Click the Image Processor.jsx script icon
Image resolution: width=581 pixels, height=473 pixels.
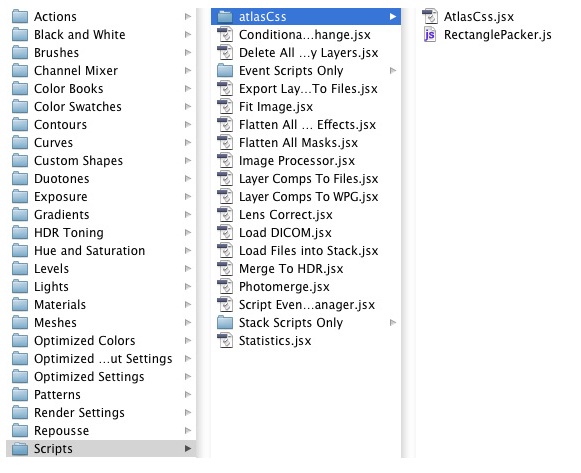coord(225,160)
